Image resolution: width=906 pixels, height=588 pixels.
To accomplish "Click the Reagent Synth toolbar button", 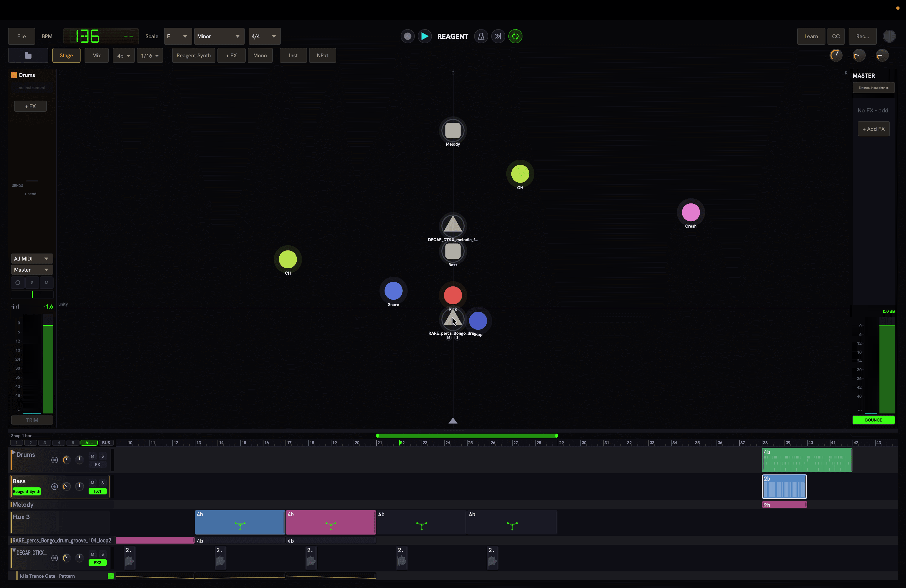I will click(x=193, y=56).
